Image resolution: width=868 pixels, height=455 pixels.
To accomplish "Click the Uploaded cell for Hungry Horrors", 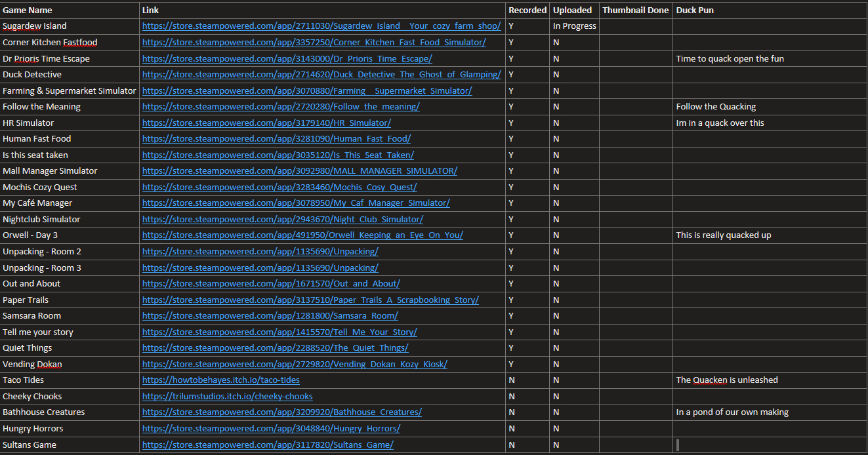I will click(x=573, y=429).
